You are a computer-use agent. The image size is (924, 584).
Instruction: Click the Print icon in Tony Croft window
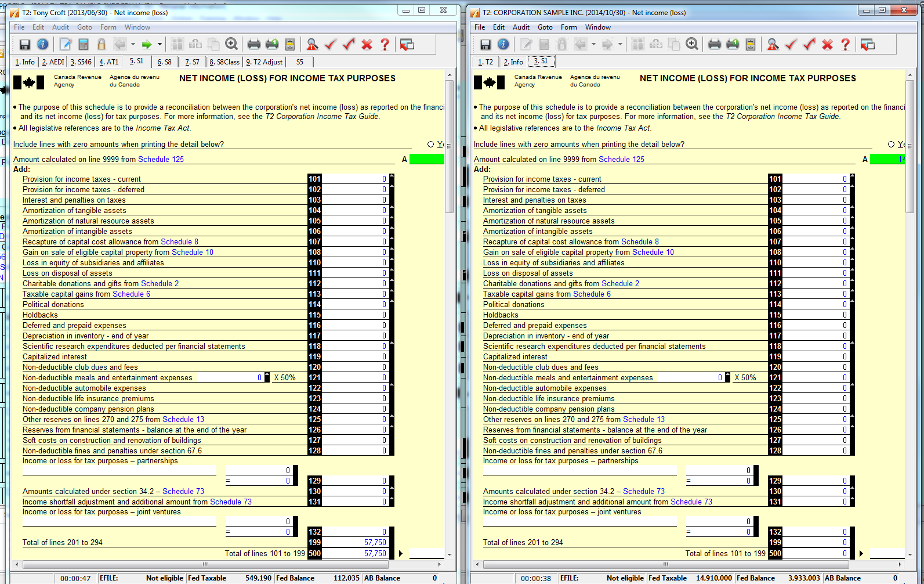click(x=254, y=44)
